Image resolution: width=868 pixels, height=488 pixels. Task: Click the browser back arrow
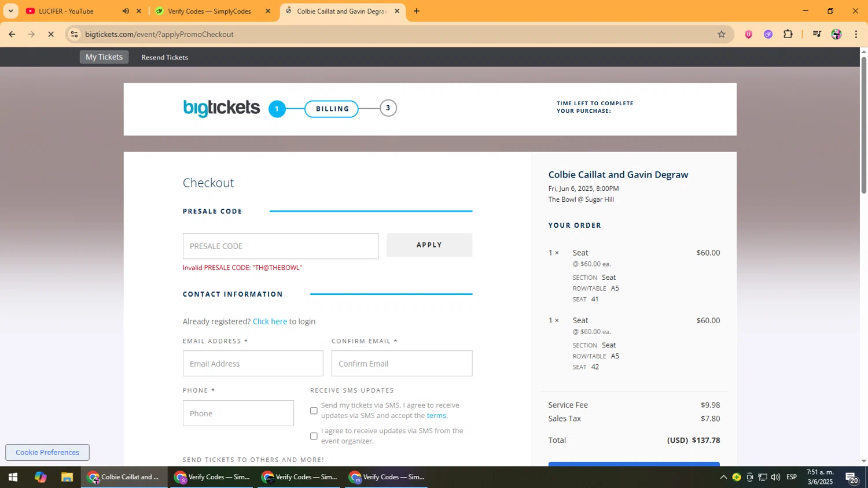pos(12,34)
